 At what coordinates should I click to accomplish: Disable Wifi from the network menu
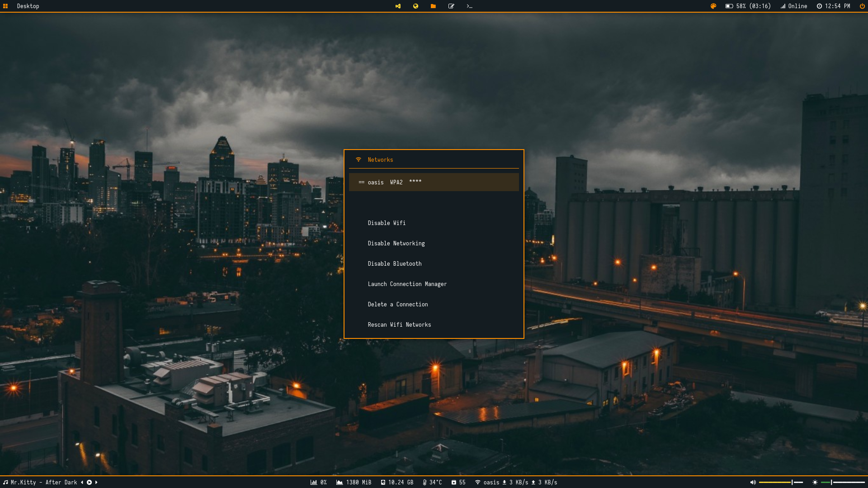pyautogui.click(x=387, y=223)
